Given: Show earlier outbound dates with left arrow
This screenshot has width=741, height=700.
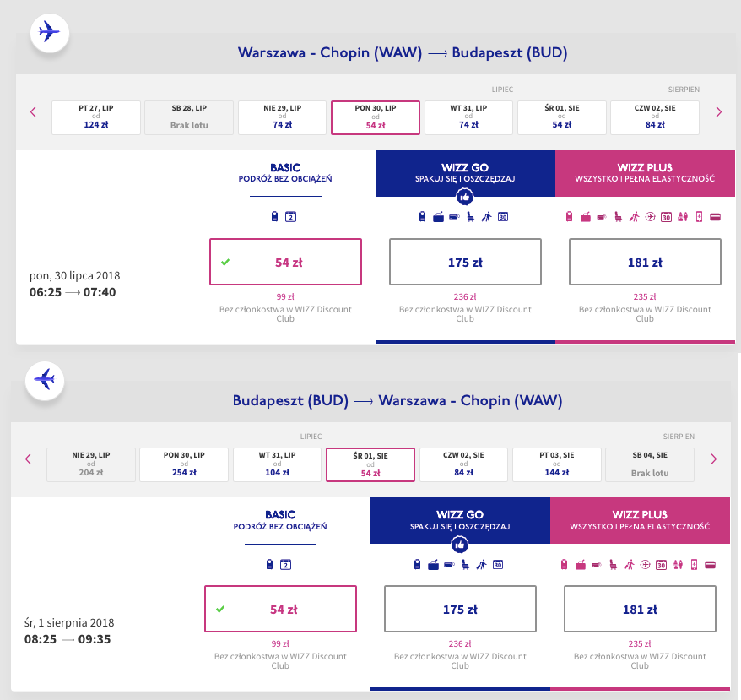Looking at the screenshot, I should click(x=33, y=112).
